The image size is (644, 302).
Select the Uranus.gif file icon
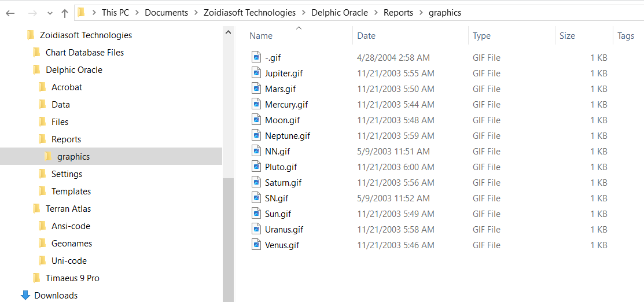pos(256,229)
